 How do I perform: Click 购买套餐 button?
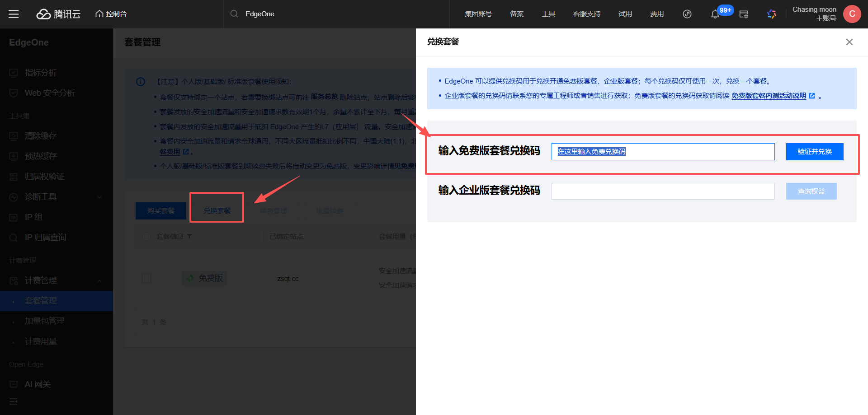coord(161,211)
